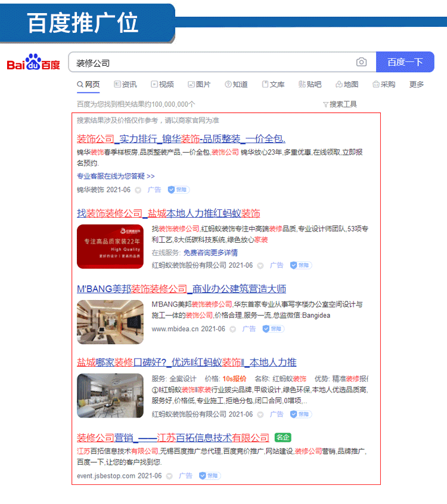
Task: Select the 地图 tab
Action: (x=347, y=85)
